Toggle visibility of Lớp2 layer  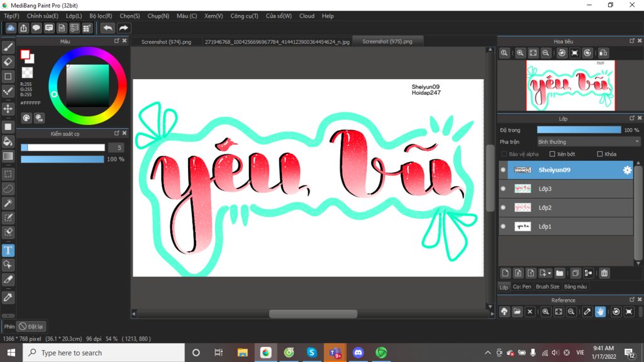(x=503, y=207)
